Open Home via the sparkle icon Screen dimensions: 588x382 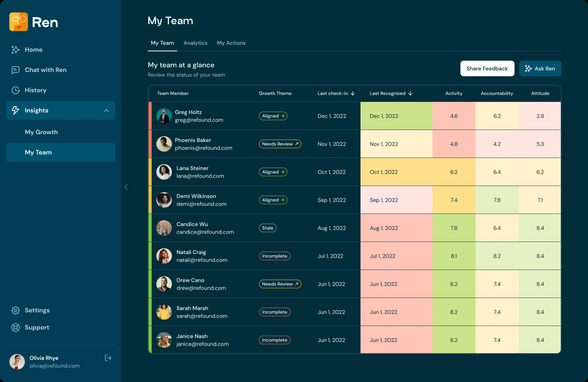pos(15,50)
